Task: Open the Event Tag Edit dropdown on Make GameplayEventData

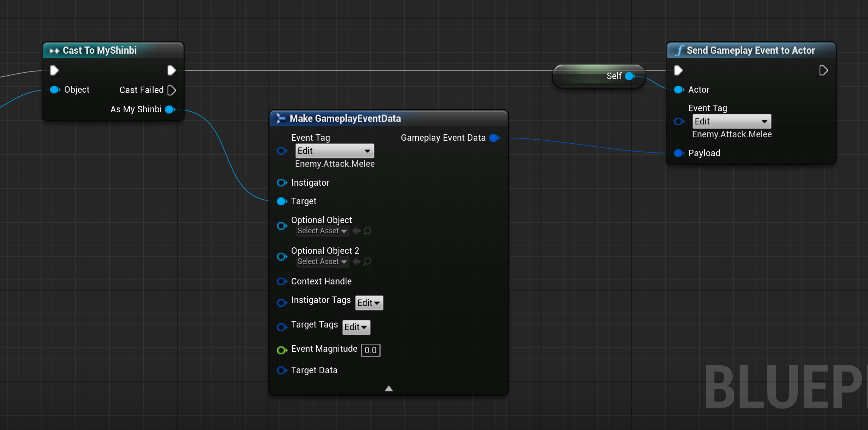Action: coord(334,151)
